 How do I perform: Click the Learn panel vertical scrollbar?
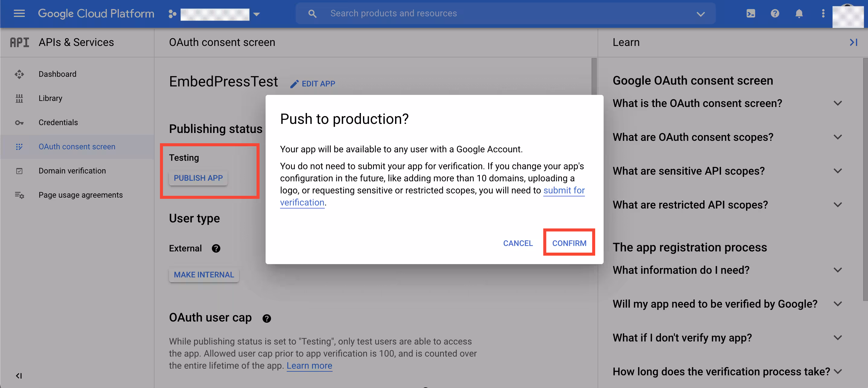point(866,179)
